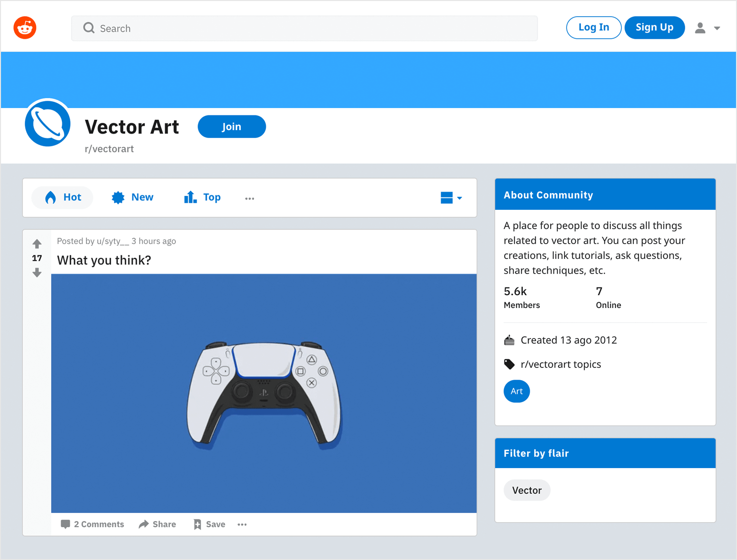Viewport: 737px width, 560px height.
Task: Click the Reddit logo icon
Action: pos(25,28)
